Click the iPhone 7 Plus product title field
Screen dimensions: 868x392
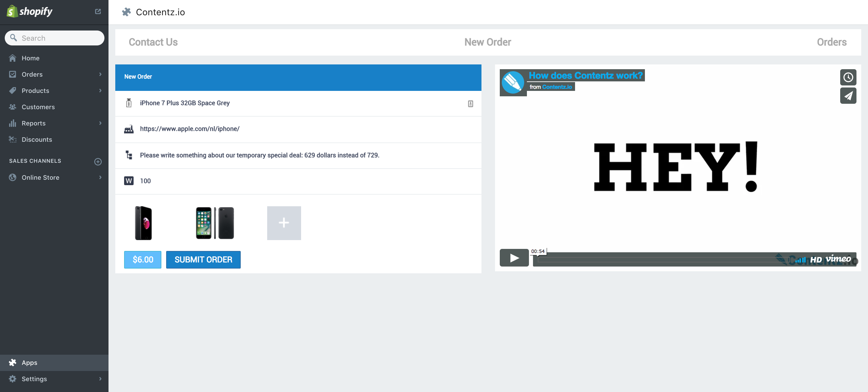(298, 103)
